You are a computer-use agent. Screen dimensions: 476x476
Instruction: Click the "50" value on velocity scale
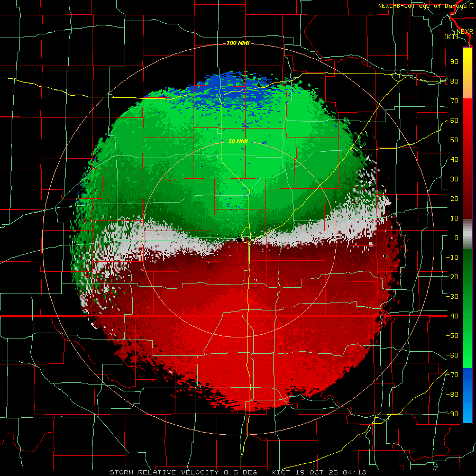pyautogui.click(x=454, y=140)
